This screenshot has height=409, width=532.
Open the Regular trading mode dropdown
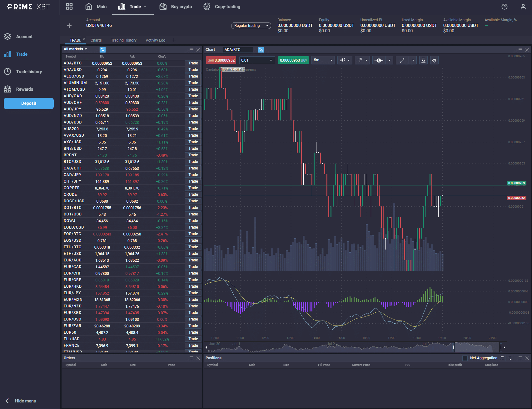(251, 26)
